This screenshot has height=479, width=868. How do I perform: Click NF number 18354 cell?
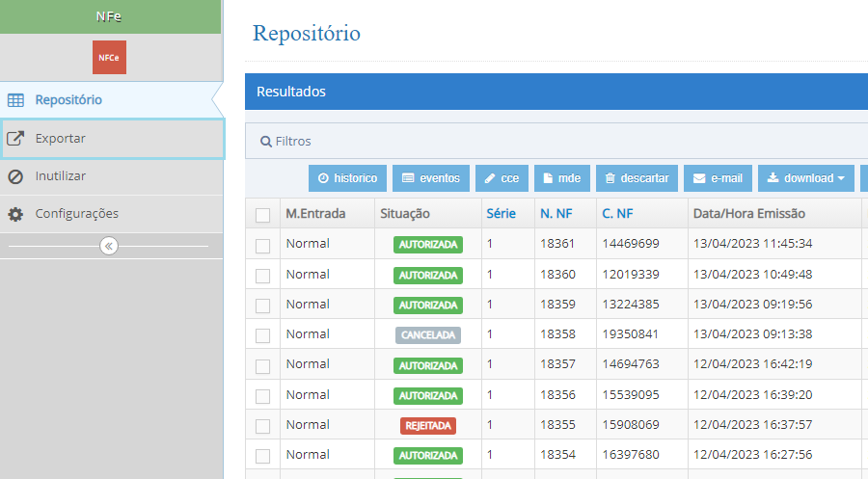pos(557,455)
